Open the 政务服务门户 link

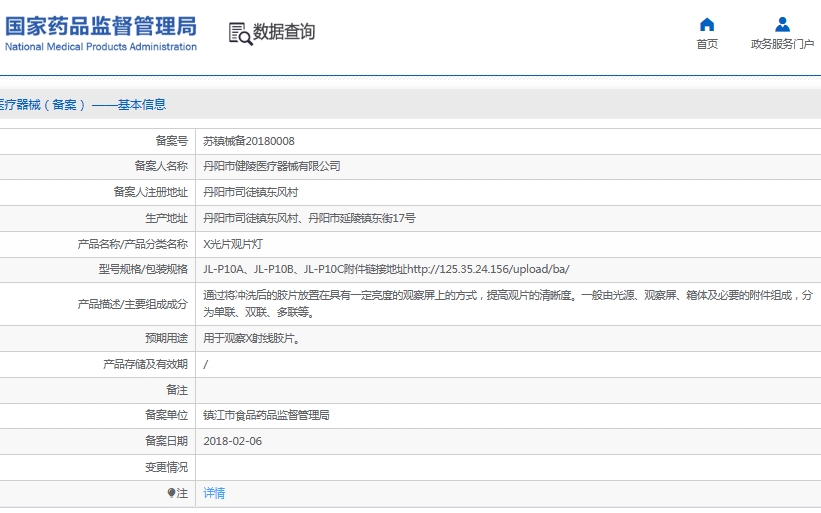(x=782, y=44)
